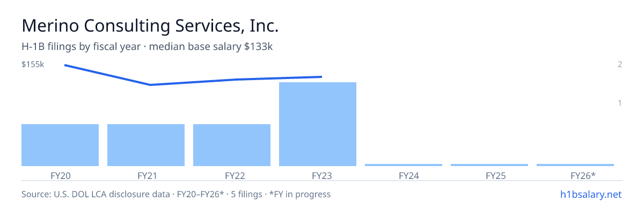Click the FY22 filings bar
644x215 pixels.
(x=232, y=145)
